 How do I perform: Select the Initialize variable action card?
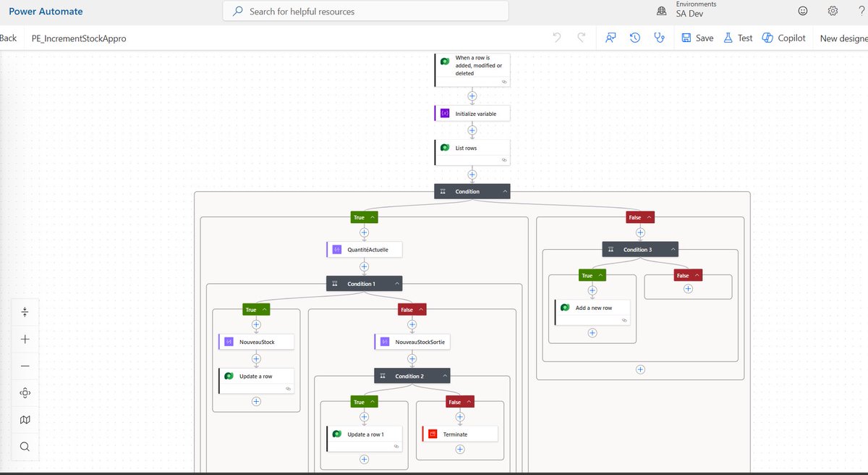[472, 114]
